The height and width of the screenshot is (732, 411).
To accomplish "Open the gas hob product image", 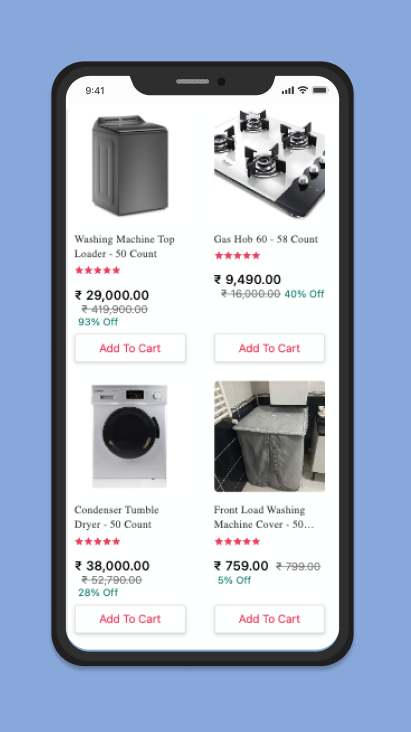I will (269, 165).
